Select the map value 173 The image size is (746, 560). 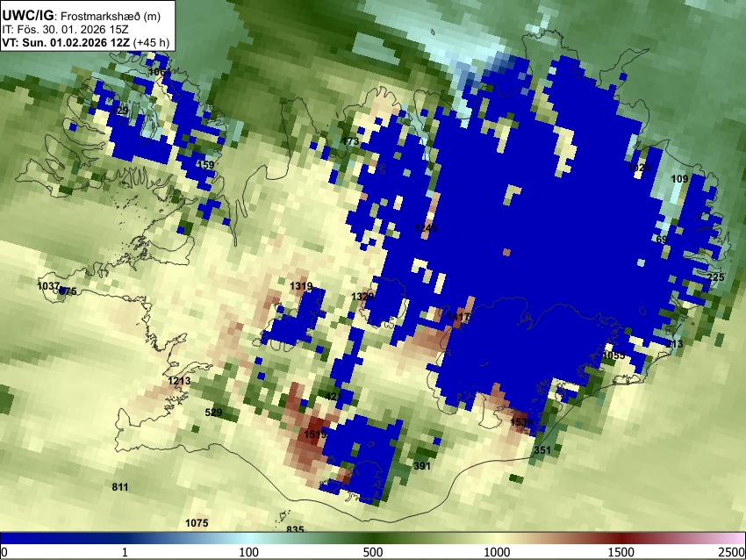click(351, 141)
